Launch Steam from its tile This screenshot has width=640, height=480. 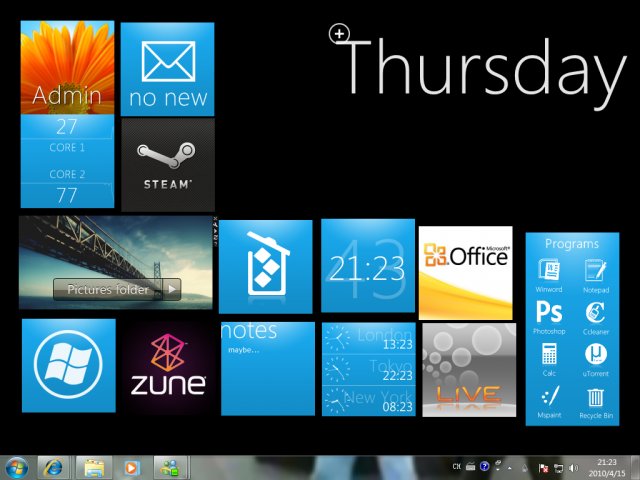tap(168, 164)
